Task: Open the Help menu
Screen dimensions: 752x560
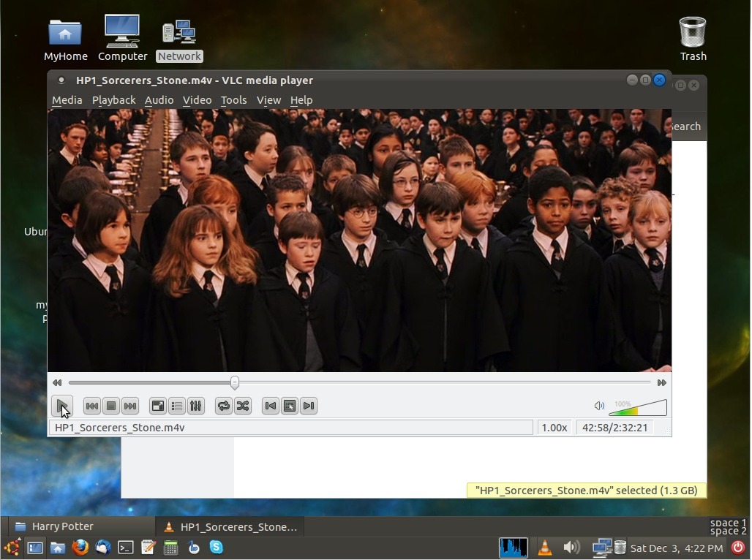Action: [x=301, y=100]
